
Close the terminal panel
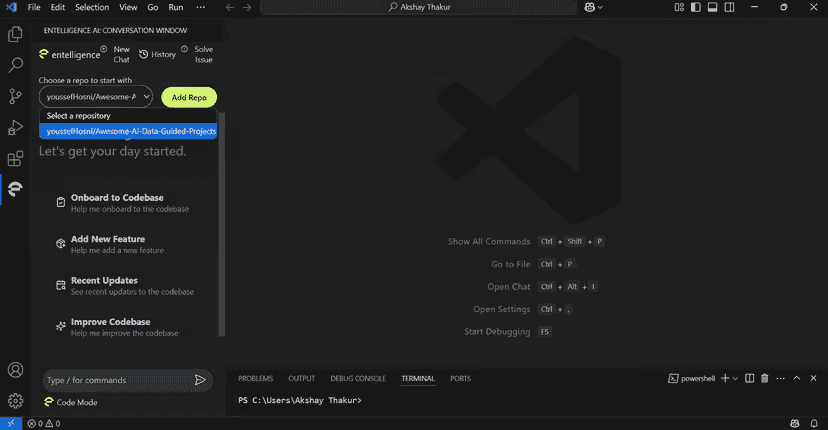(x=813, y=378)
